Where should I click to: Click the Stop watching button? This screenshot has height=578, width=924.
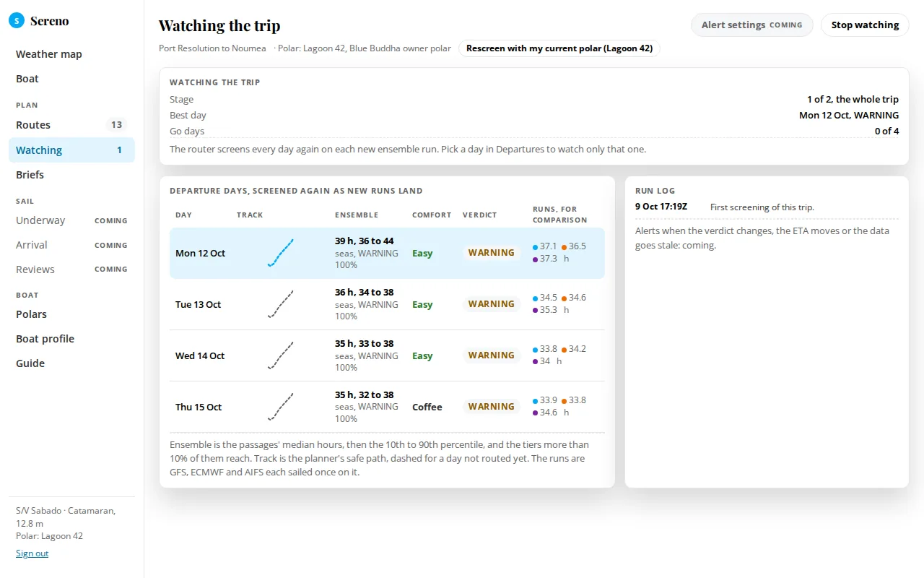coord(865,25)
